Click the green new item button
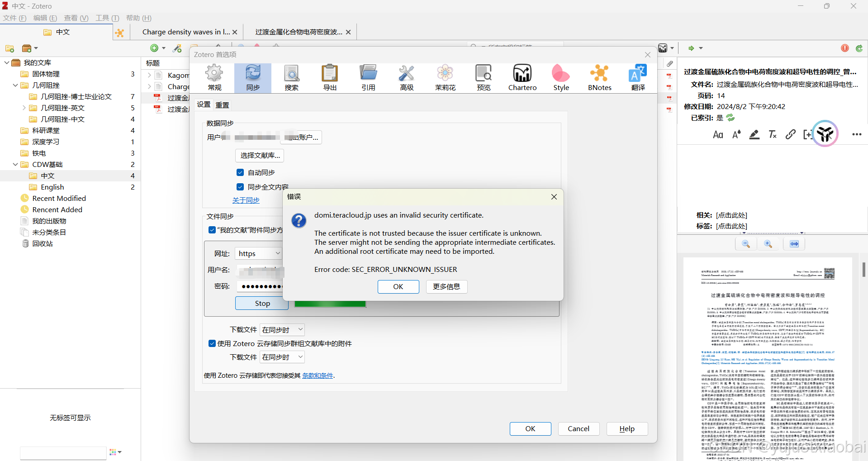868x461 pixels. tap(154, 48)
